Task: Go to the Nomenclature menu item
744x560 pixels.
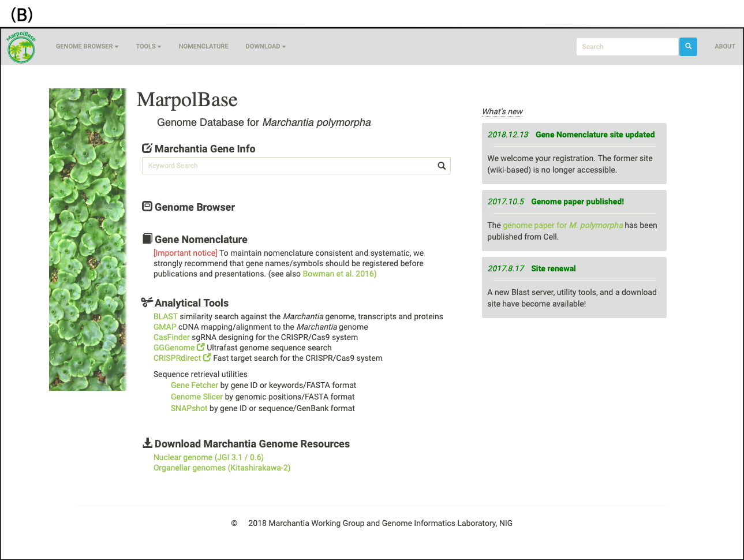Action: [203, 47]
